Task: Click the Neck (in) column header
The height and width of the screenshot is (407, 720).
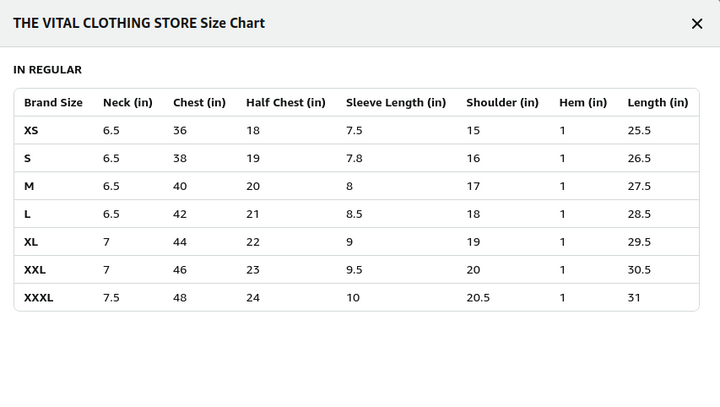Action: [127, 103]
